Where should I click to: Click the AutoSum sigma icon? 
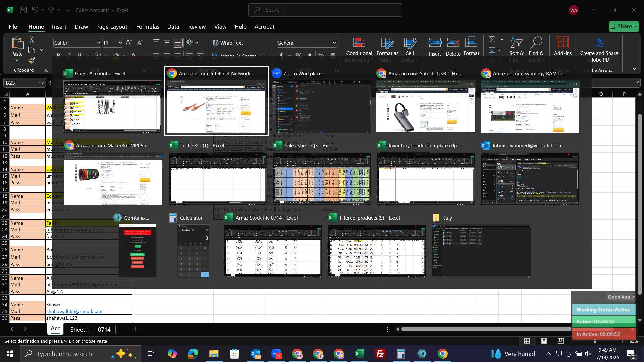click(492, 40)
